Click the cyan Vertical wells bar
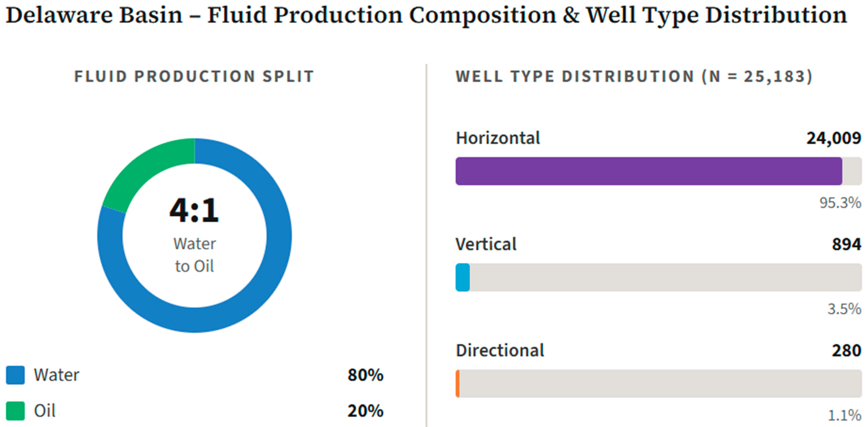Image resolution: width=868 pixels, height=427 pixels. pos(463,277)
